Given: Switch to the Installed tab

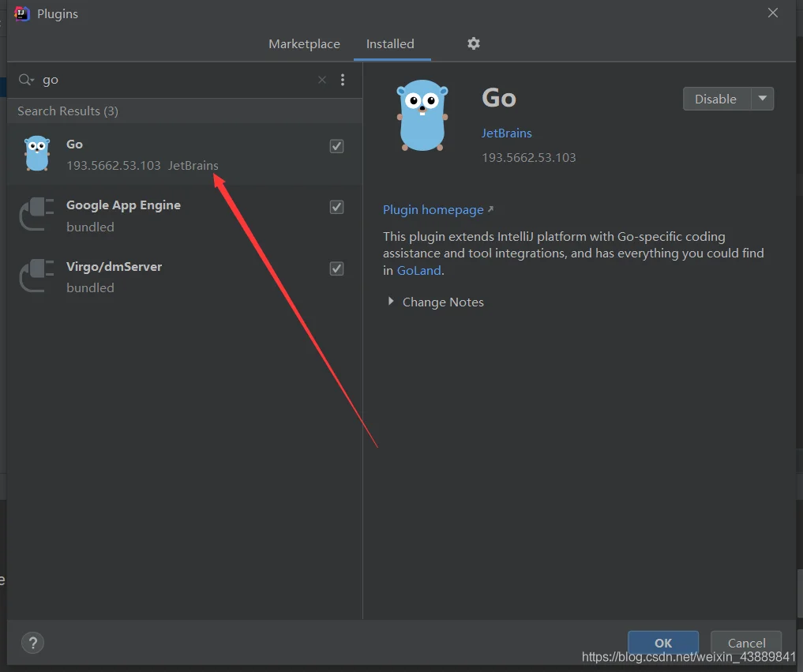Looking at the screenshot, I should [390, 44].
